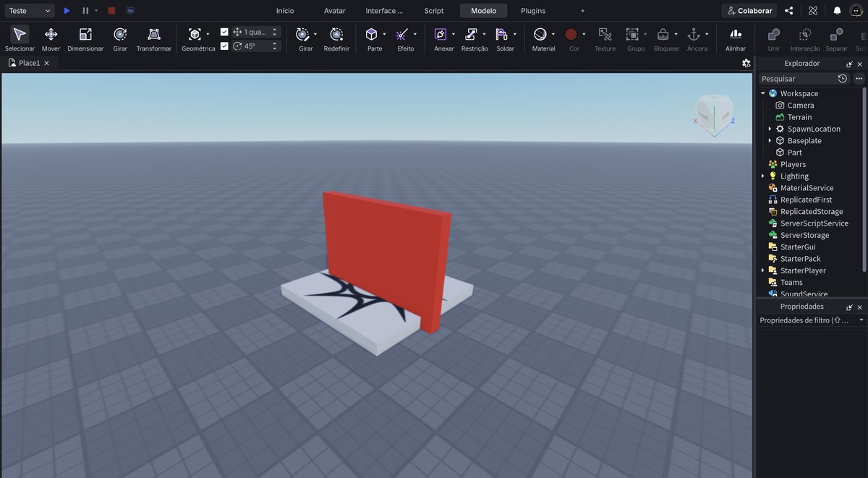This screenshot has width=868, height=478.
Task: Open the Propriedades filter dropdown arrow
Action: pos(861,320)
